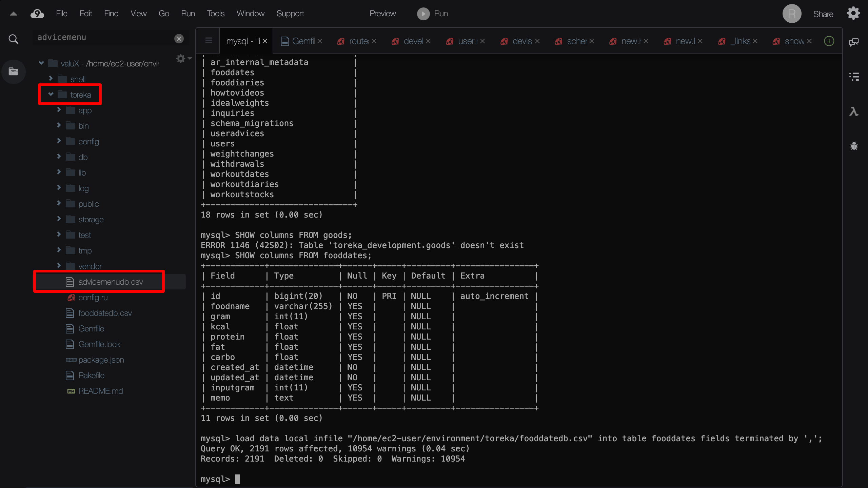Toggle the Workspace file tree icon
This screenshot has width=868, height=488.
tap(13, 72)
